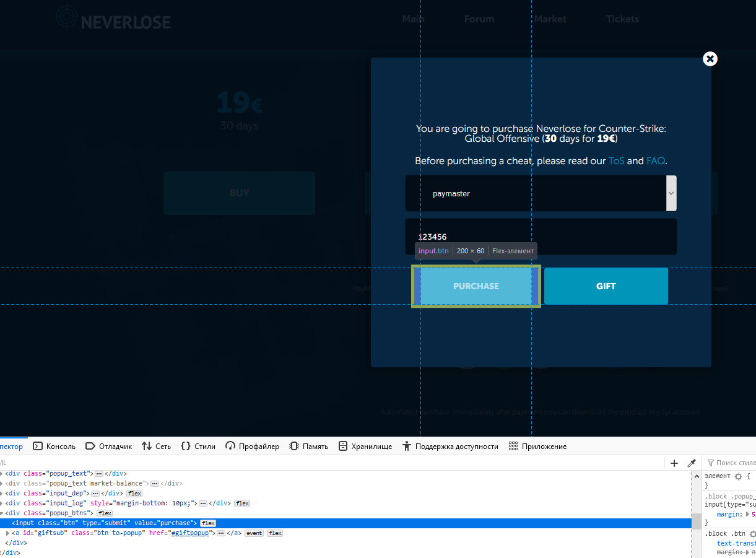Viewport: 756px width, 558px height.
Task: Pick a node with the eyedropper icon
Action: [692, 463]
